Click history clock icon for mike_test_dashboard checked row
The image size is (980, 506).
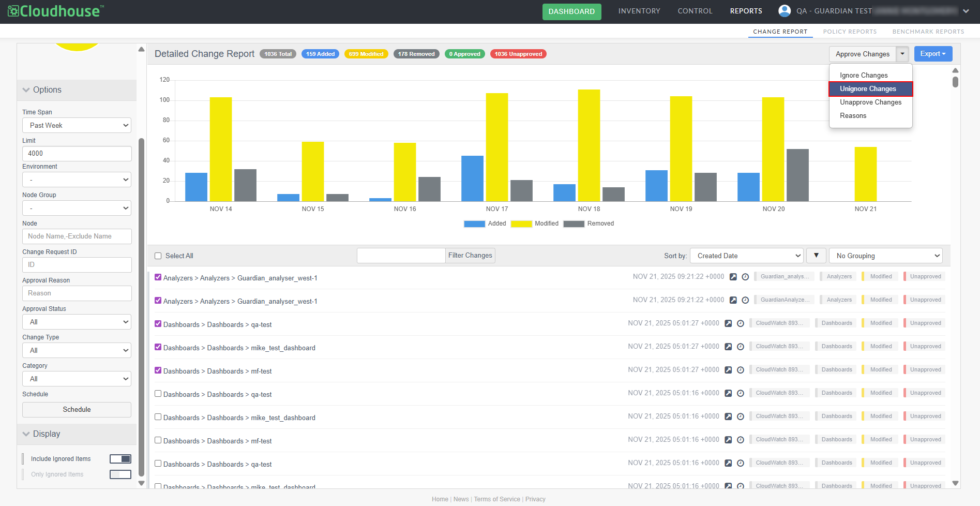741,347
